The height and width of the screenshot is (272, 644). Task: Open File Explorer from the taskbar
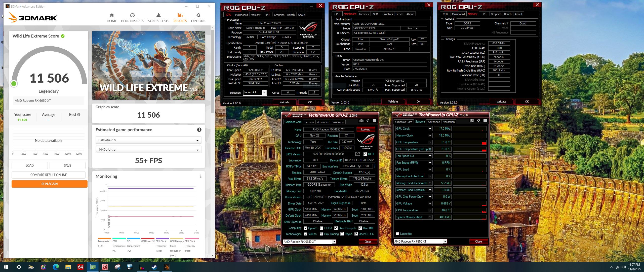click(x=68, y=267)
